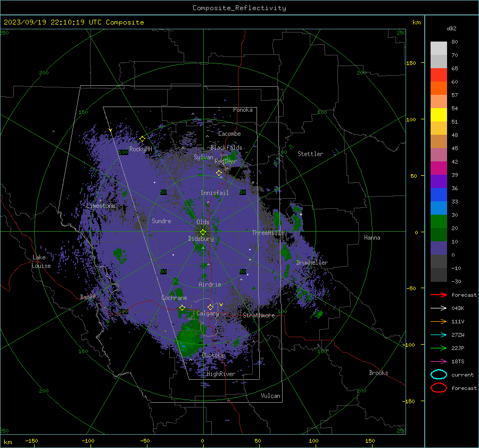This screenshot has width=479, height=448.
Task: Click the RockyMH label
Action: coord(141,149)
